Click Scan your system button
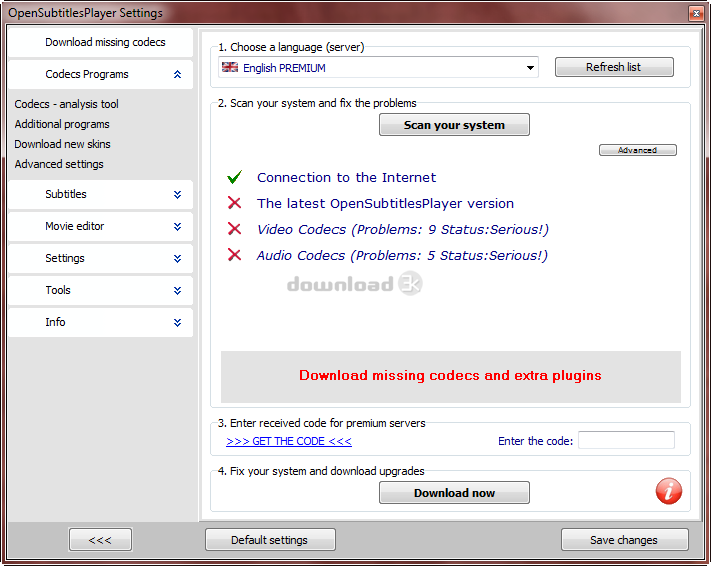This screenshot has height=566, width=711. [x=454, y=125]
